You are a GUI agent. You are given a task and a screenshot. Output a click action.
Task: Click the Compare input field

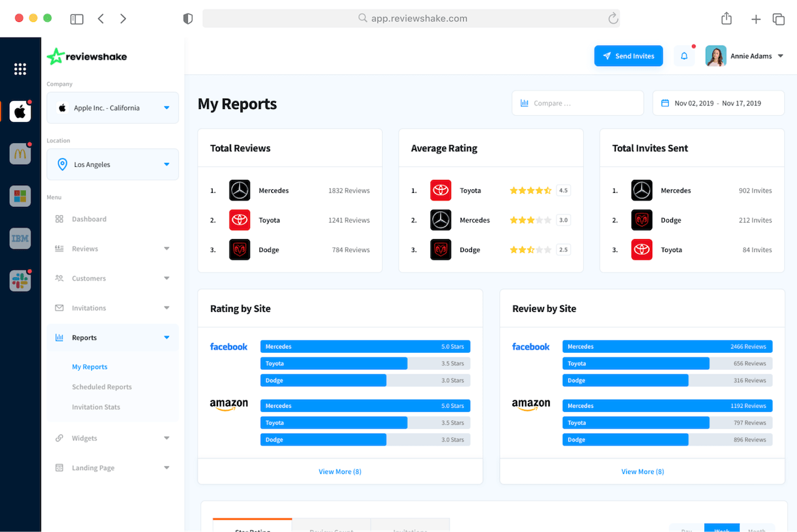pos(578,103)
